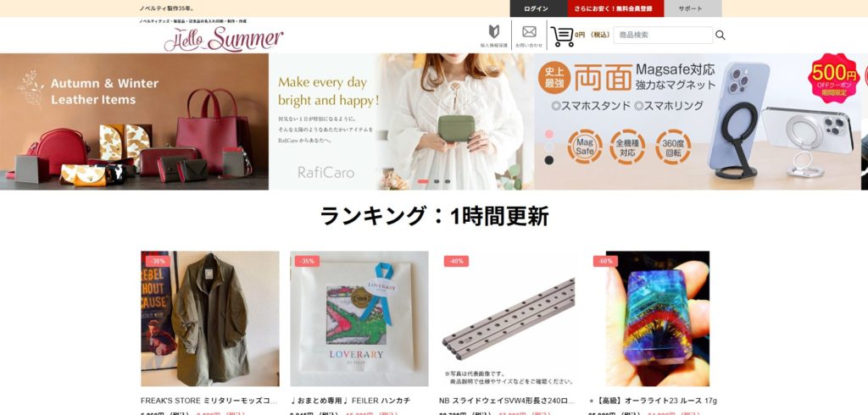Click the Hello Summer logo

(x=223, y=39)
